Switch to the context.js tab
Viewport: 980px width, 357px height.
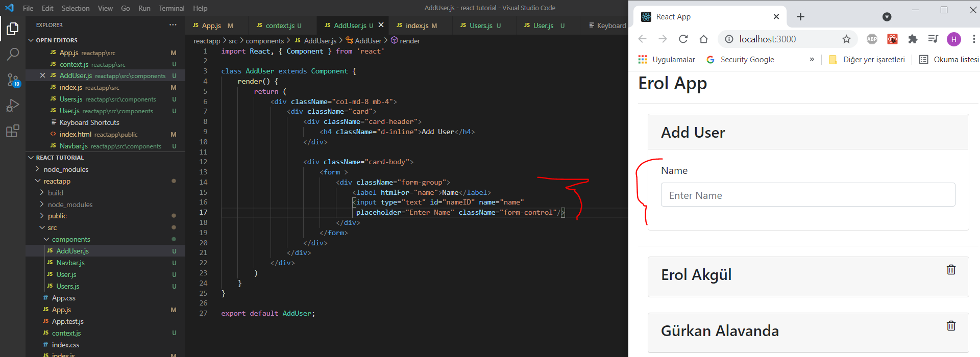click(x=280, y=25)
